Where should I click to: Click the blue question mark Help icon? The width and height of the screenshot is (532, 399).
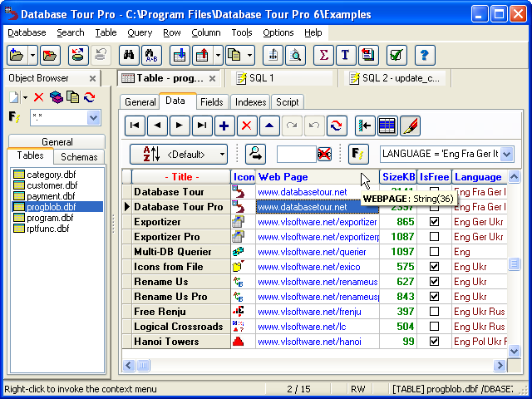[x=425, y=55]
